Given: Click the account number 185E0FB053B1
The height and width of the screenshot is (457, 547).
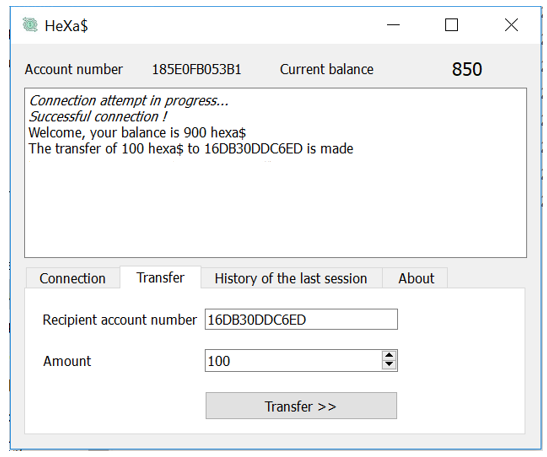Looking at the screenshot, I should point(196,69).
